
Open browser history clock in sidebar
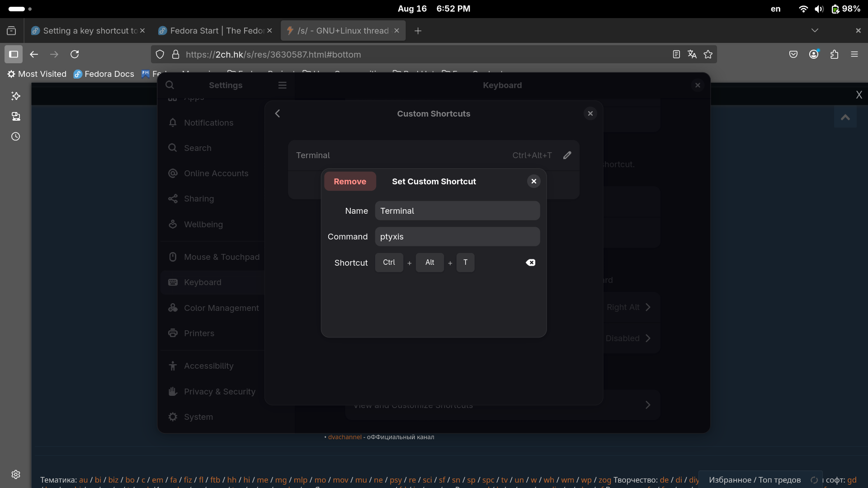pyautogui.click(x=16, y=136)
